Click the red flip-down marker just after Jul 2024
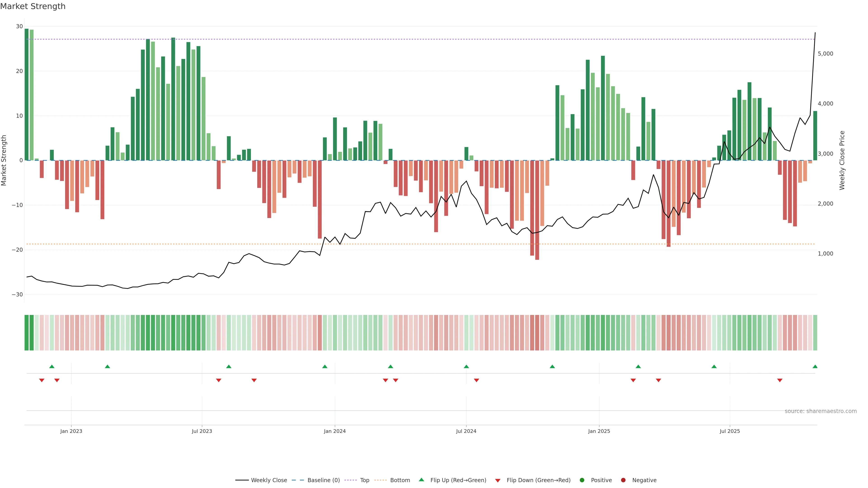 click(x=476, y=380)
